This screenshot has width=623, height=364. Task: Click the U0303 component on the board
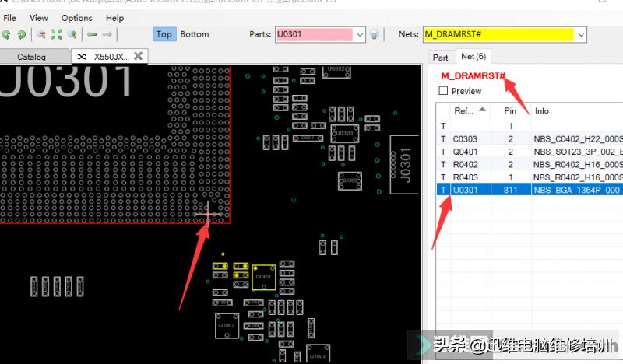pyautogui.click(x=345, y=133)
